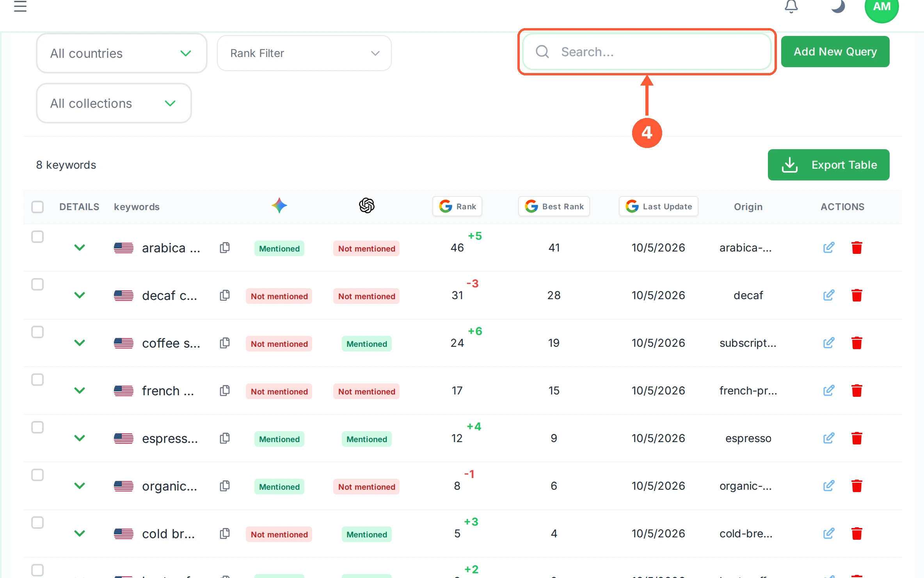Copy the decaf keyword text

pyautogui.click(x=225, y=295)
